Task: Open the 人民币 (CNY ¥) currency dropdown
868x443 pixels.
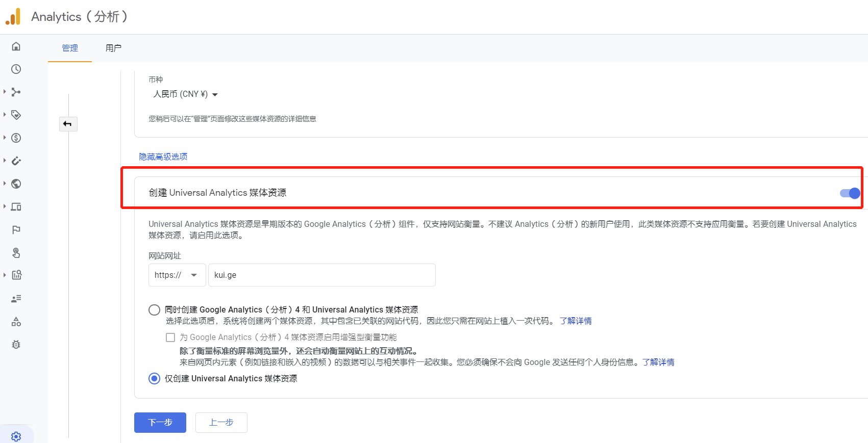Action: click(x=185, y=94)
